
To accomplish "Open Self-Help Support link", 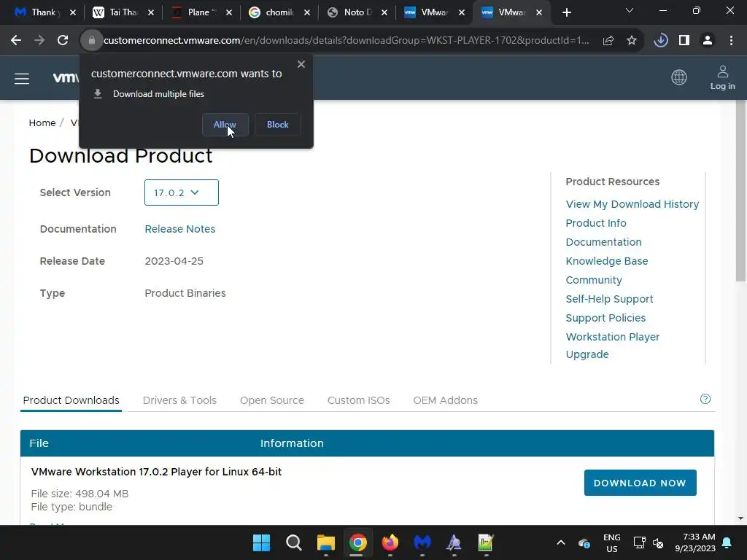I will (x=609, y=299).
